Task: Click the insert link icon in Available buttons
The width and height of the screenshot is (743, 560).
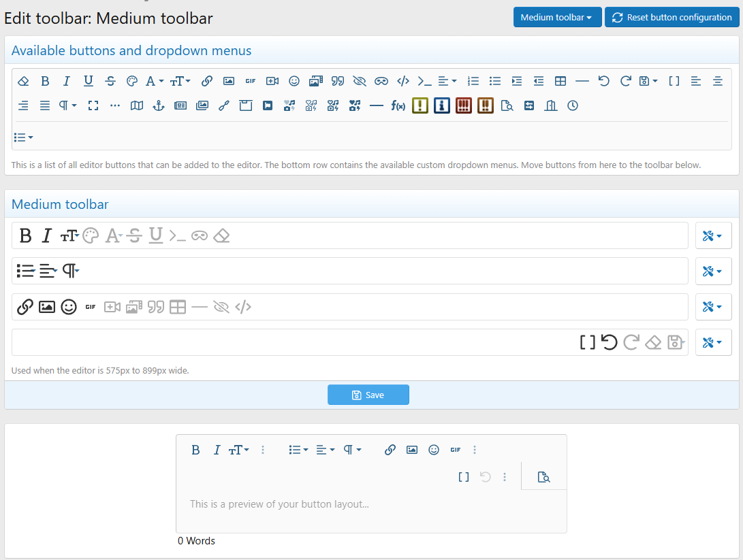Action: click(206, 81)
